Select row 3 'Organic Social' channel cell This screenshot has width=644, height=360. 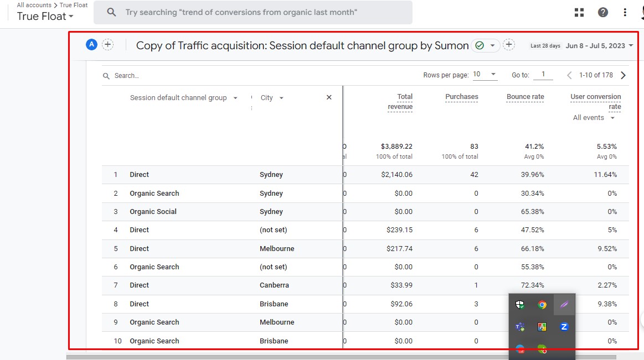click(153, 212)
